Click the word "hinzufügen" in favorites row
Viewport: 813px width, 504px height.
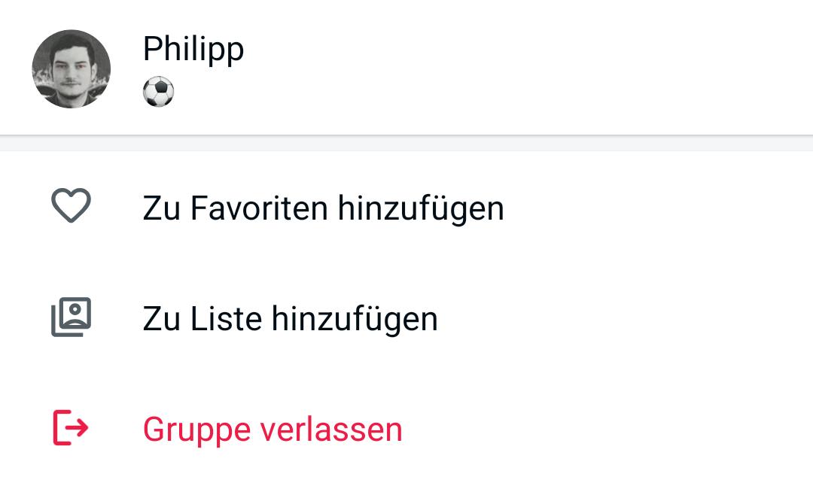pos(421,208)
